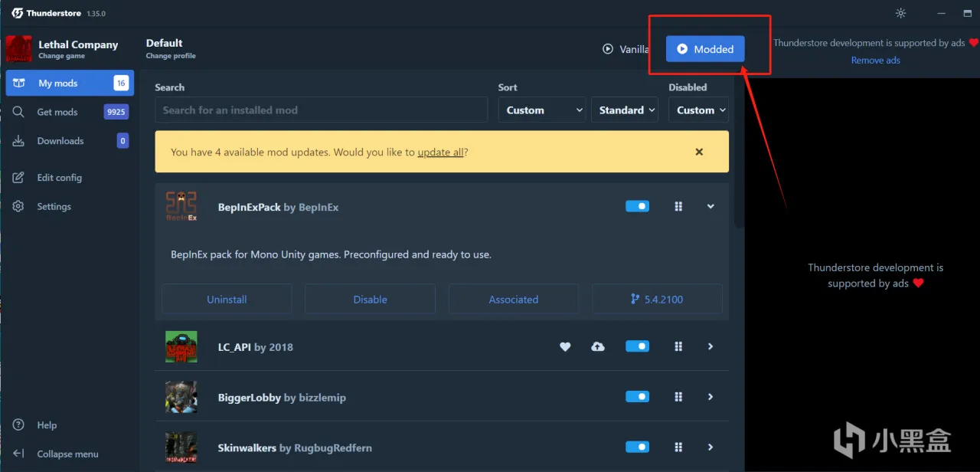Toggle the light/dark theme sun icon

tap(900, 13)
